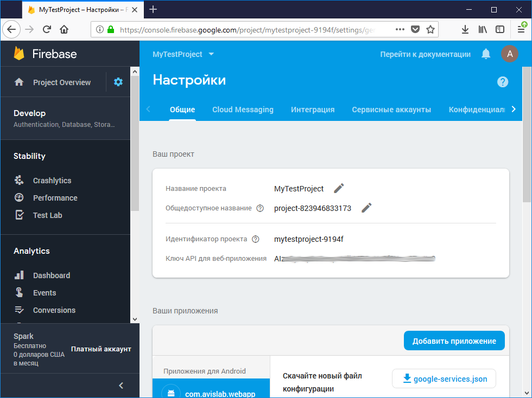Open project settings gear icon
Image resolution: width=532 pixels, height=398 pixels.
(x=118, y=82)
